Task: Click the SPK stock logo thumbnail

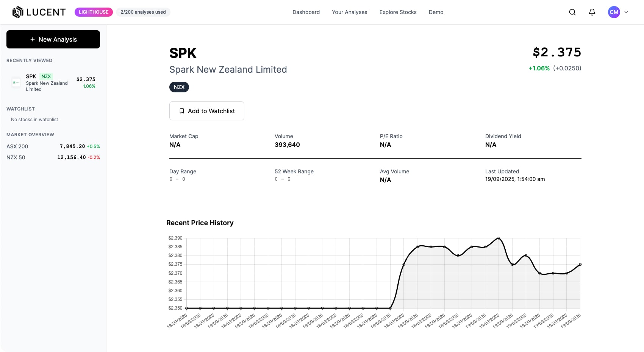Action: pyautogui.click(x=16, y=83)
